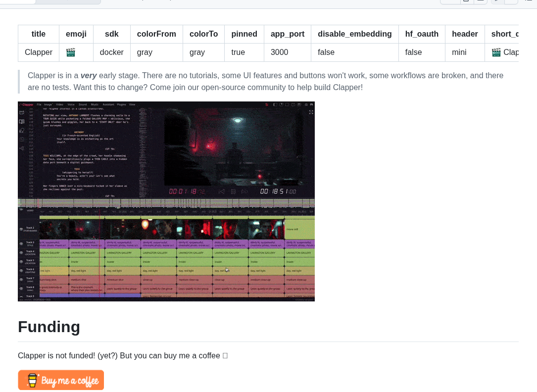Select the "title" column header

pos(39,34)
